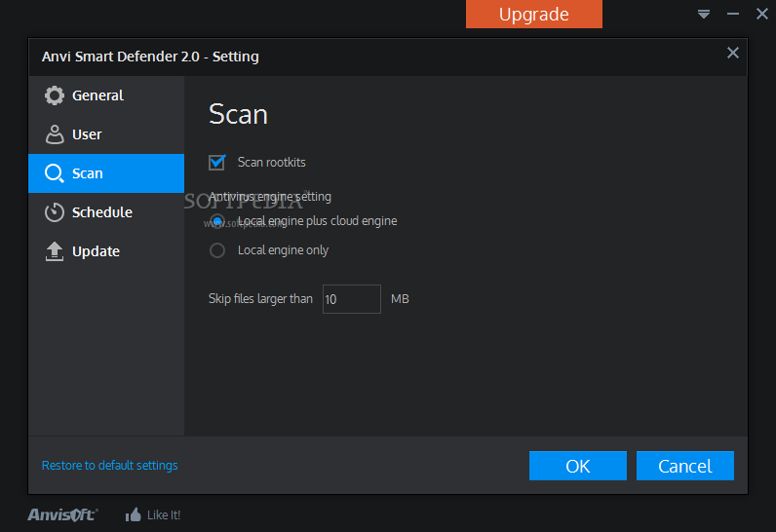Switch to the User settings tab
This screenshot has width=776, height=532.
(x=106, y=134)
